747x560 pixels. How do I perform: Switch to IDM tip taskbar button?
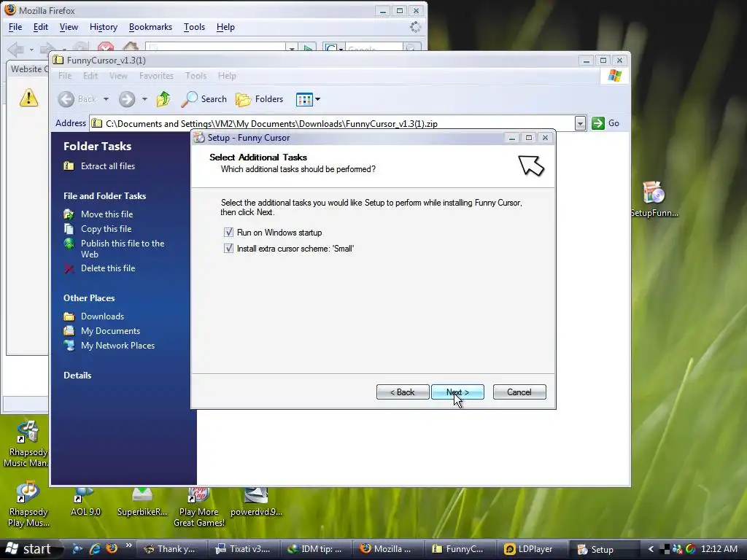tap(315, 549)
